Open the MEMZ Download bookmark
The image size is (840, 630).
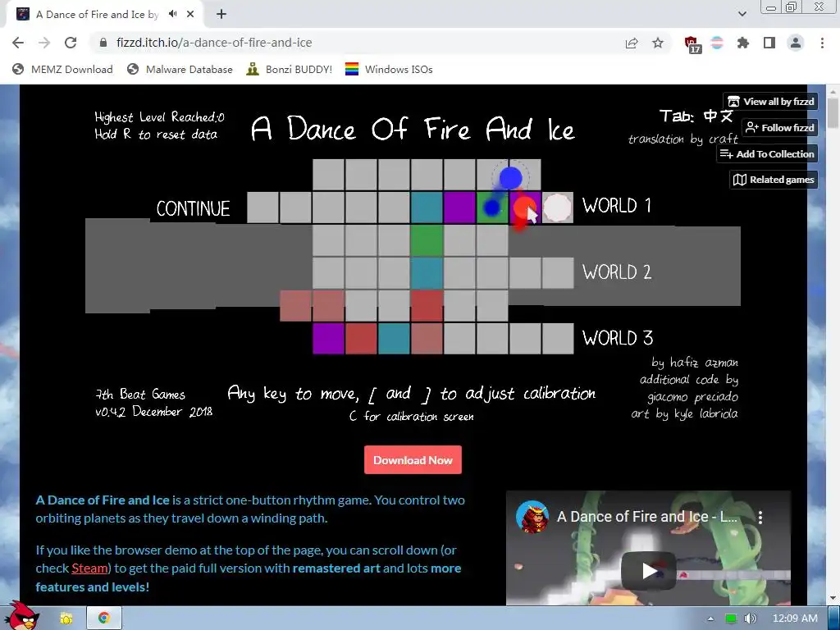[x=62, y=69]
